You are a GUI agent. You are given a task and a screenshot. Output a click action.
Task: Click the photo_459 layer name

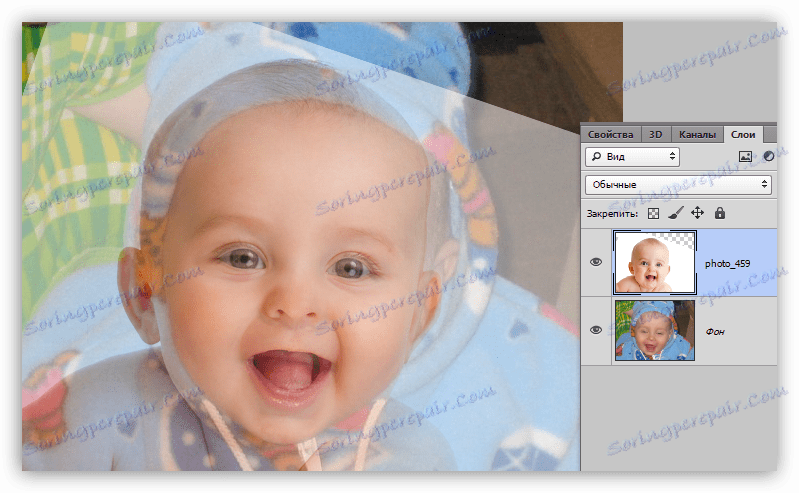727,264
